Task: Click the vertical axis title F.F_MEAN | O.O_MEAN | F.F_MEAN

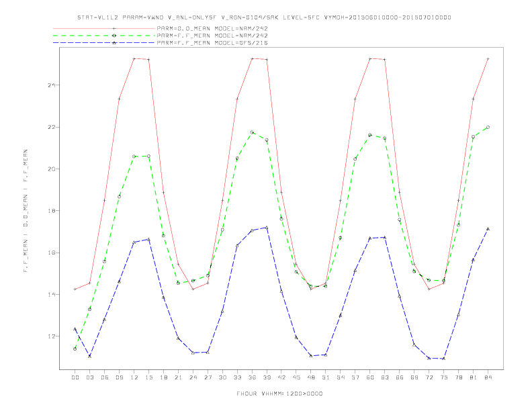Action: [26, 211]
